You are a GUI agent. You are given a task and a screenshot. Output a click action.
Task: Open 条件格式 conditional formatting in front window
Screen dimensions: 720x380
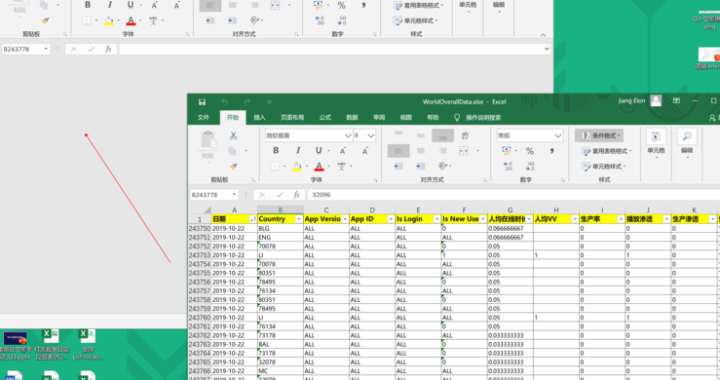tap(600, 135)
